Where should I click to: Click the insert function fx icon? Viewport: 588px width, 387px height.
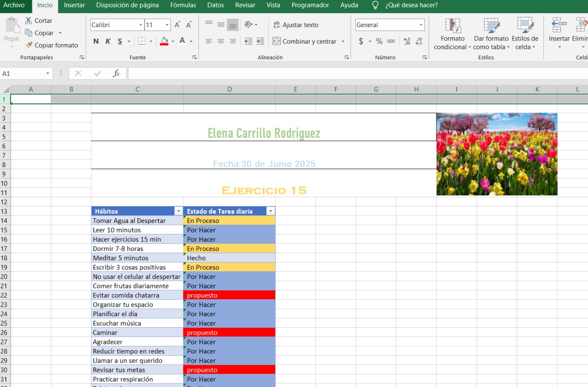pos(116,74)
